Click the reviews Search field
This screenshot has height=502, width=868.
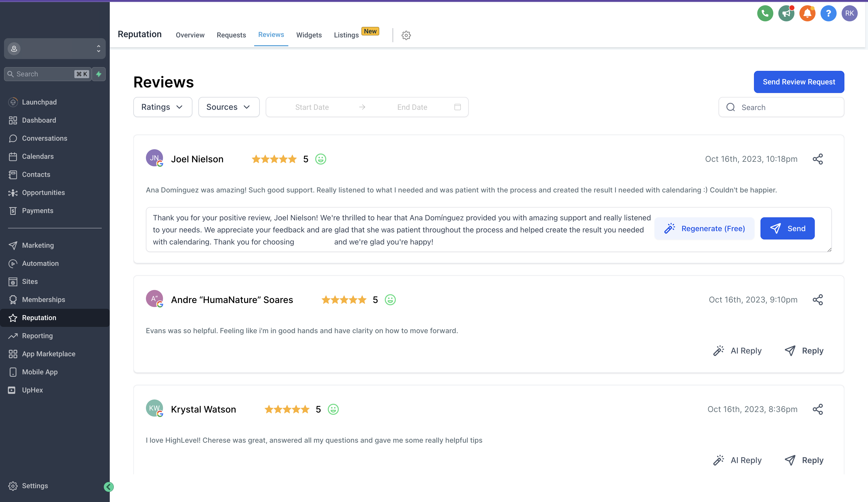click(781, 107)
